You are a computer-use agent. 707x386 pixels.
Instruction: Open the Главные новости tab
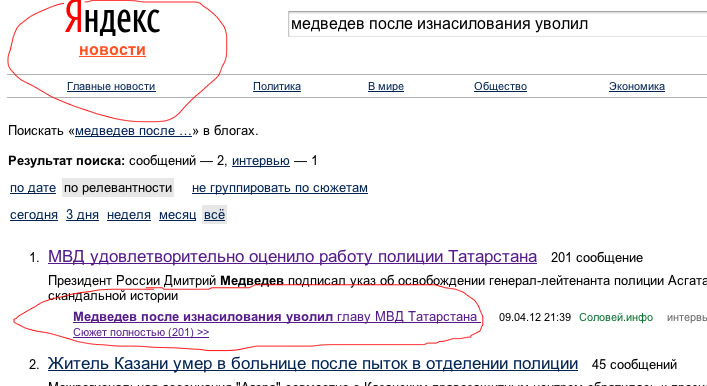[x=111, y=86]
